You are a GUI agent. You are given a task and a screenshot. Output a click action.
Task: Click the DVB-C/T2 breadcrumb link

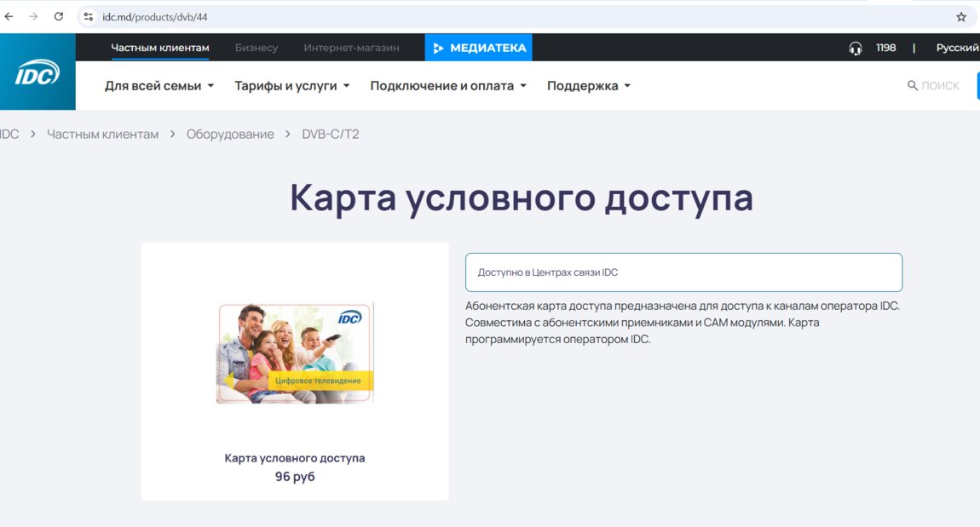(x=331, y=135)
